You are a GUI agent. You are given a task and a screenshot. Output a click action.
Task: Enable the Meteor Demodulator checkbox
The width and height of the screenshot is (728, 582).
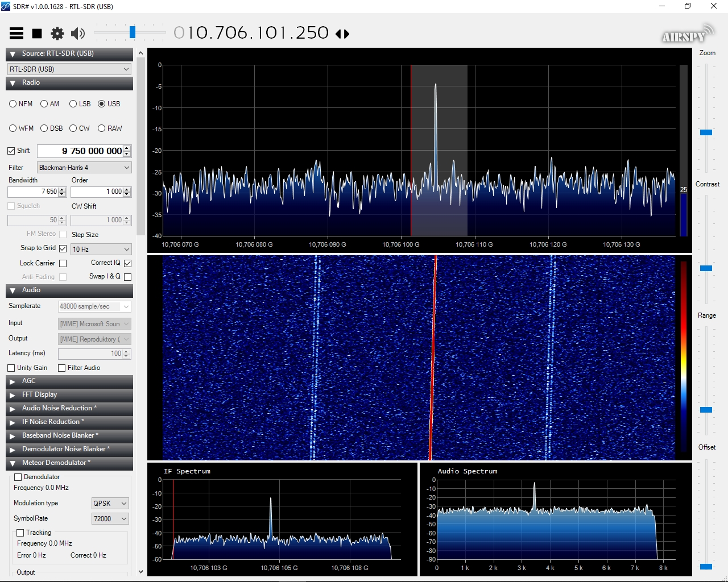click(x=18, y=477)
